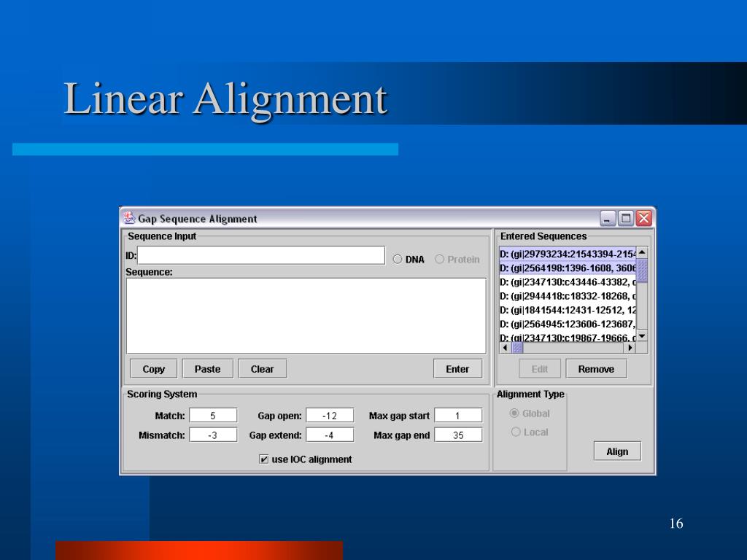Run alignment with the Align button
The image size is (747, 560).
617,451
